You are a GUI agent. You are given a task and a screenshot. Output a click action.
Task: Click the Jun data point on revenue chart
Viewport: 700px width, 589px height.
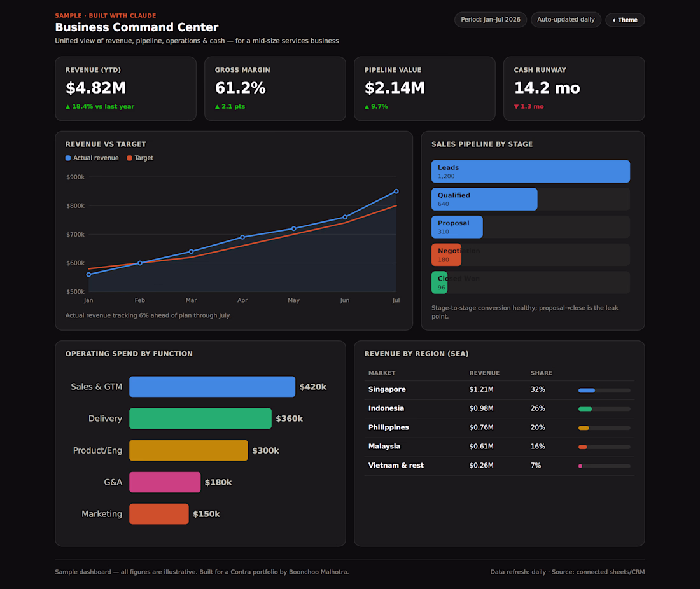(345, 218)
